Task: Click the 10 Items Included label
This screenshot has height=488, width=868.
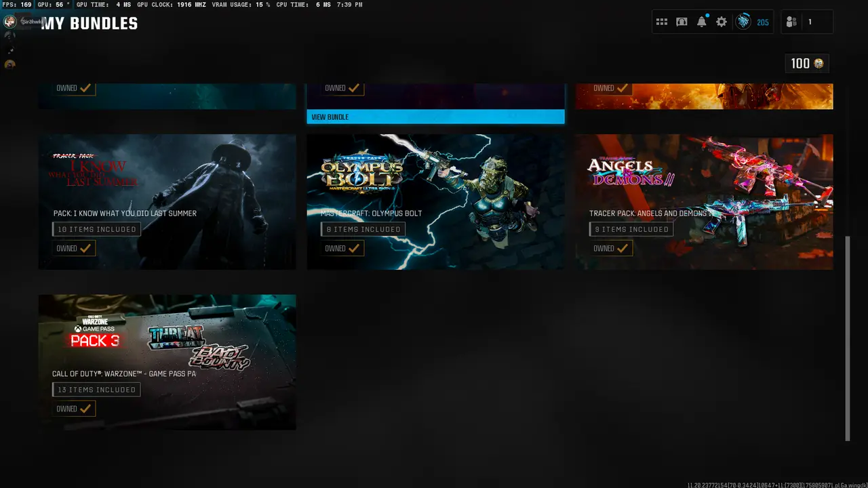Action: point(96,230)
